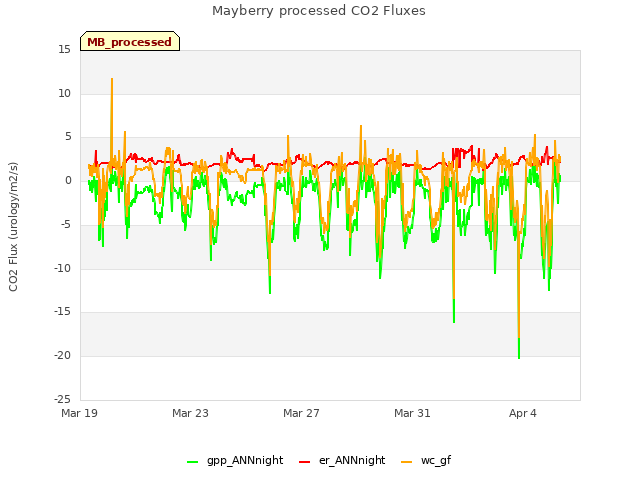Toggle the wc_gf legend entry
Screen dimensions: 640x480
pyautogui.click(x=426, y=461)
